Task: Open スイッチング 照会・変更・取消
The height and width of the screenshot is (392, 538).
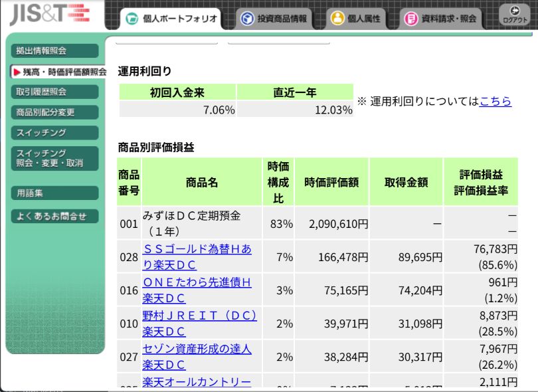Action: (54, 158)
